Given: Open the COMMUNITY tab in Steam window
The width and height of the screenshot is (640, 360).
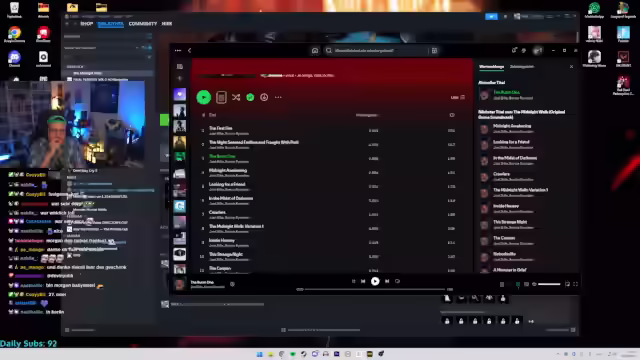Looking at the screenshot, I should [143, 24].
